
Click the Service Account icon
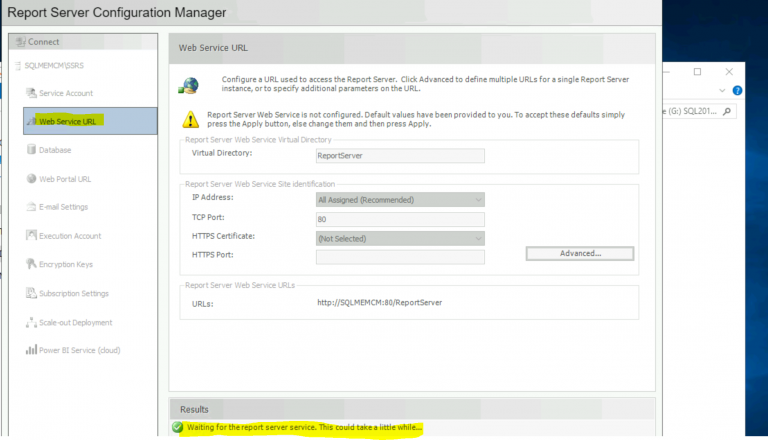point(32,93)
